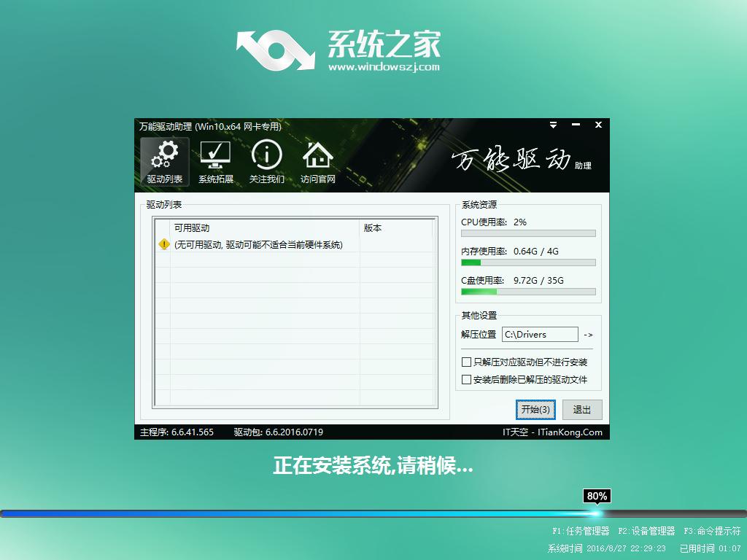Enable extract-only-without-installing checkbox
747x560 pixels.
[x=465, y=362]
